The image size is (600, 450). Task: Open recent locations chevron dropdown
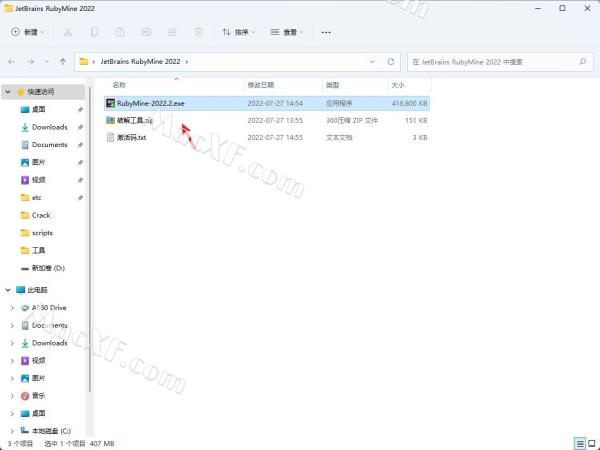point(47,62)
